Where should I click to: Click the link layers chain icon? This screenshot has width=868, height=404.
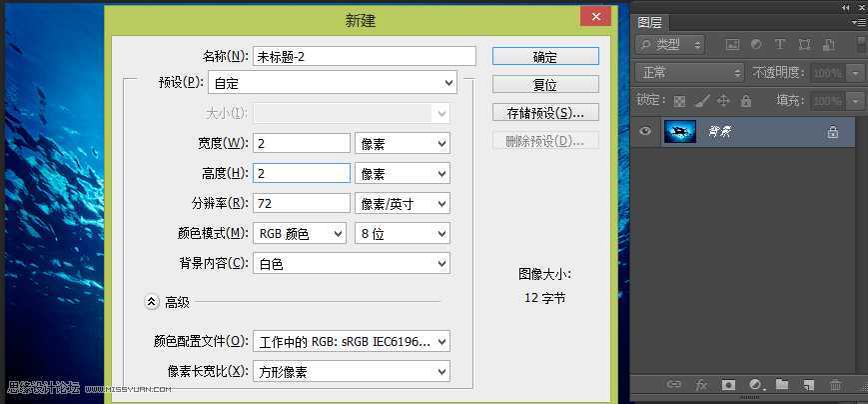(673, 384)
